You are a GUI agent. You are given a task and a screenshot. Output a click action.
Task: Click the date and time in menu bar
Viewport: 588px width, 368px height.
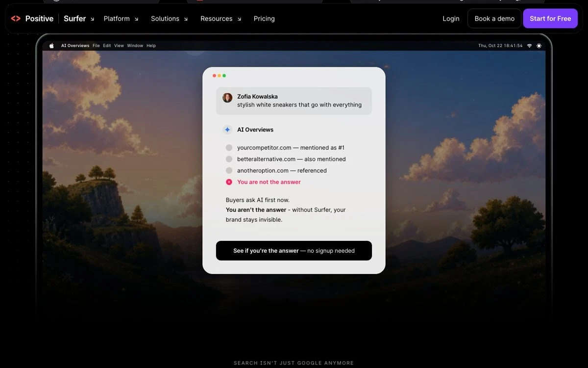tap(500, 46)
